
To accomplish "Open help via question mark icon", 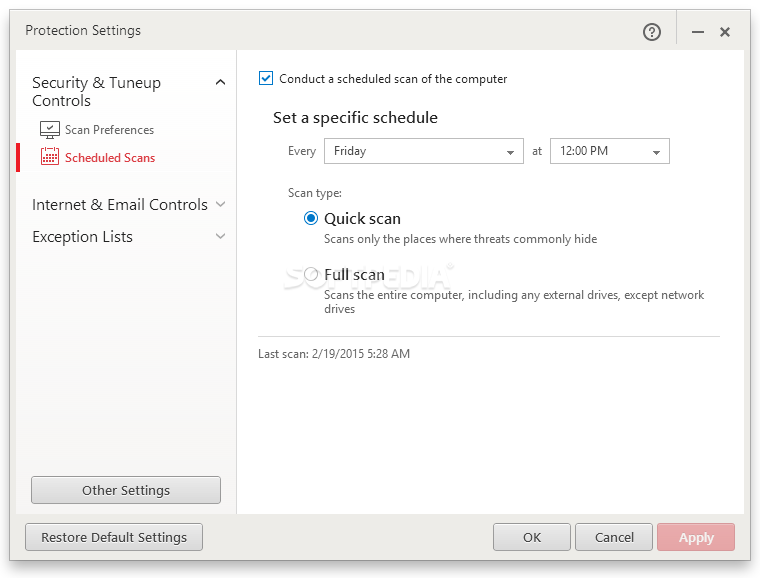I will pos(652,32).
